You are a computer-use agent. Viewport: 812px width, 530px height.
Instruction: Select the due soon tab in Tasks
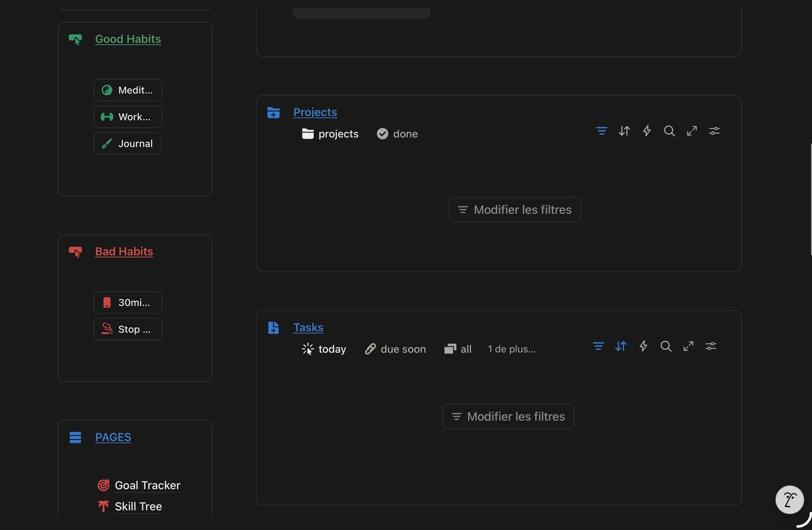pyautogui.click(x=395, y=349)
